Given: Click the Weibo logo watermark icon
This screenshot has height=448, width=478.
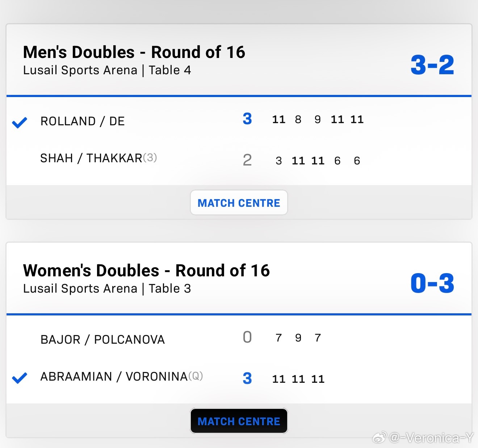Looking at the screenshot, I should pos(379,438).
